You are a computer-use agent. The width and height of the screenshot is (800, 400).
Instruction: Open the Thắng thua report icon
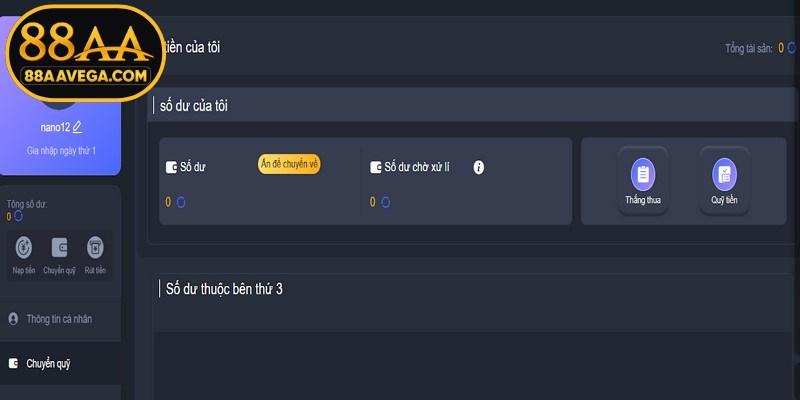click(643, 175)
